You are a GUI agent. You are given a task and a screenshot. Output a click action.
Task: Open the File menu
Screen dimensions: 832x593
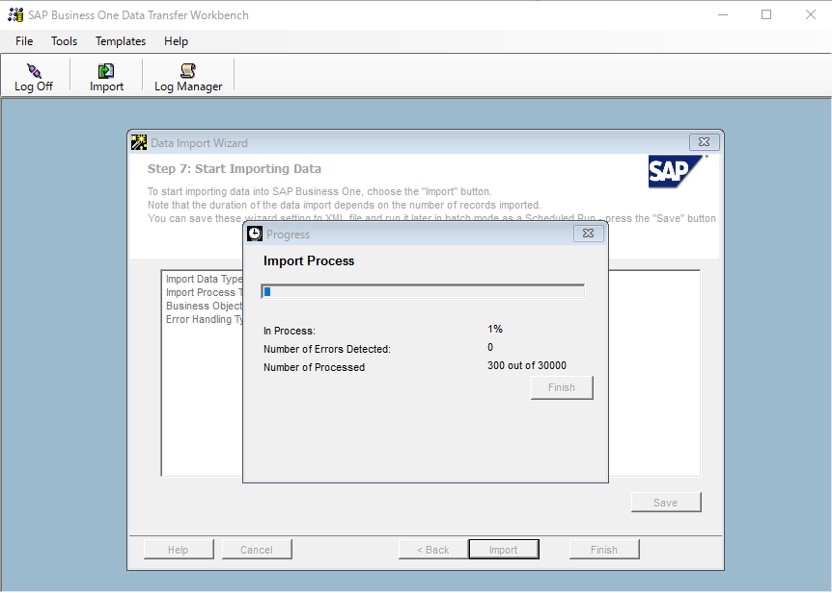click(x=24, y=41)
